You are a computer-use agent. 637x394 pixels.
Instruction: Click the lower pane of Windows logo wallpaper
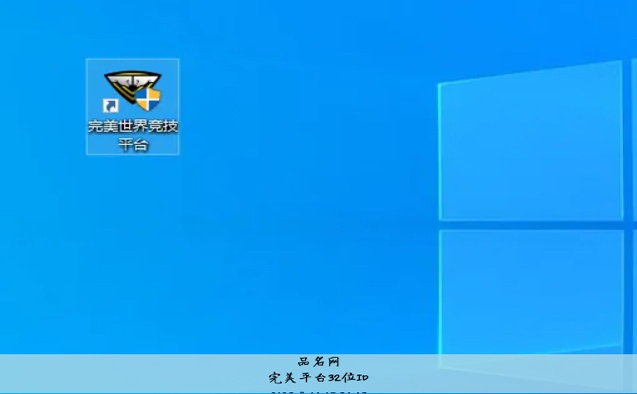531,292
